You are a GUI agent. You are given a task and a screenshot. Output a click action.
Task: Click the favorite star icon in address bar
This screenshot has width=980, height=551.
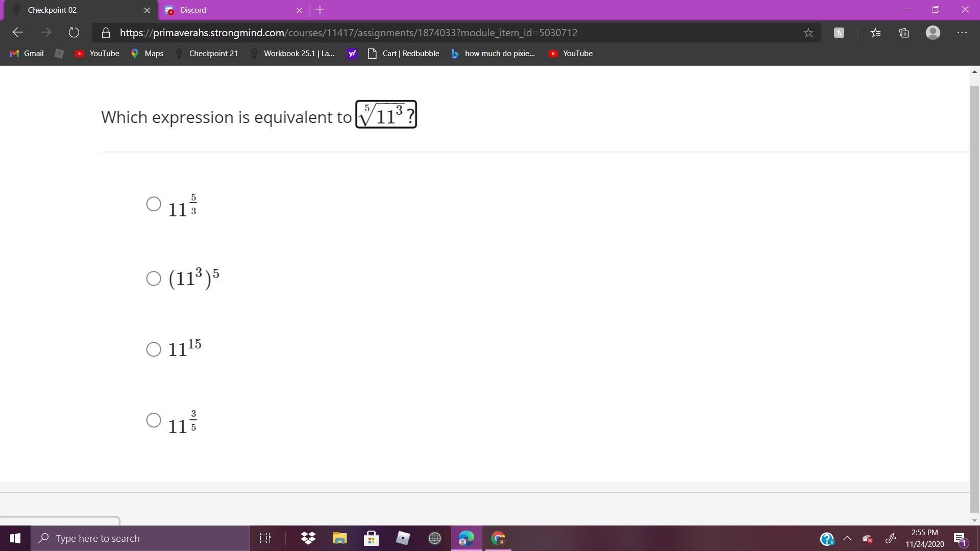click(x=808, y=33)
